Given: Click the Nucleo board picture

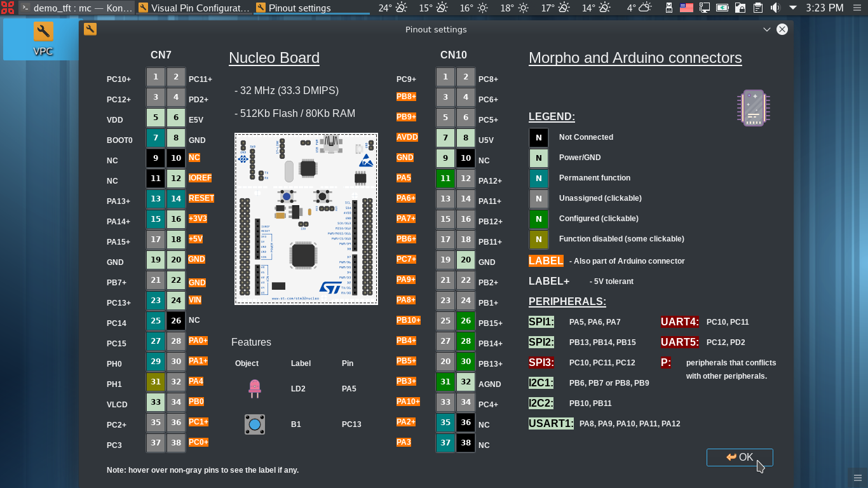Looking at the screenshot, I should pos(306,219).
